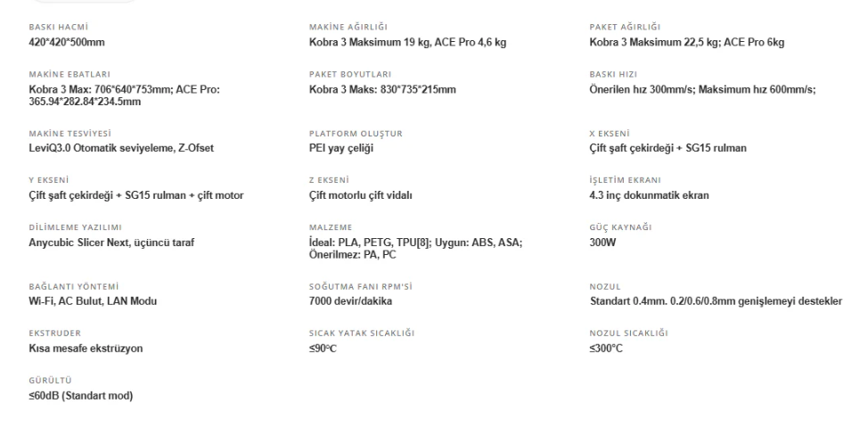
Task: Select the 420*420*500mm print volume value
Action: coord(67,42)
